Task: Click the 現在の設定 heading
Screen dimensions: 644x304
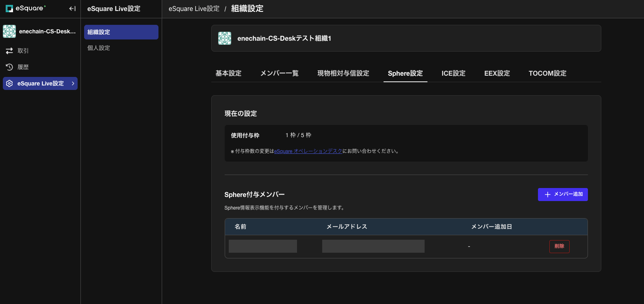Action: tap(241, 114)
